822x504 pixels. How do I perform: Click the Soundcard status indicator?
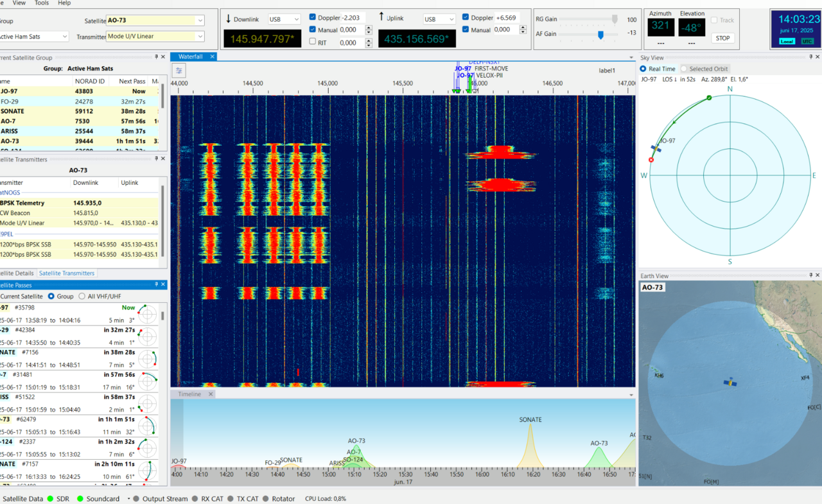81,499
